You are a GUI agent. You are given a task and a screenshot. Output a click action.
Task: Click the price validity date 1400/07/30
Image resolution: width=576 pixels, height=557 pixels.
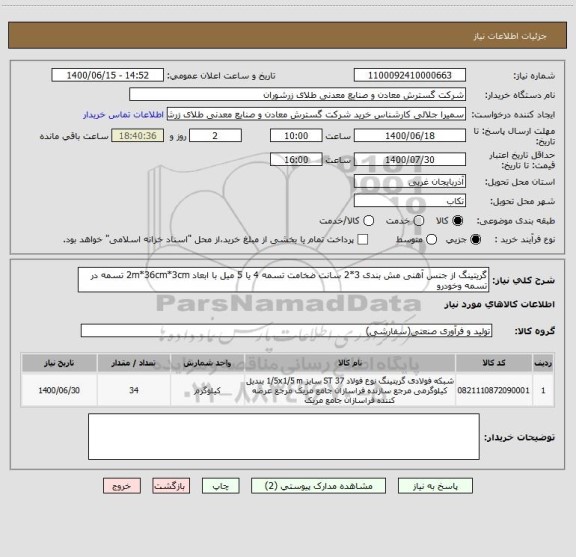coord(410,159)
